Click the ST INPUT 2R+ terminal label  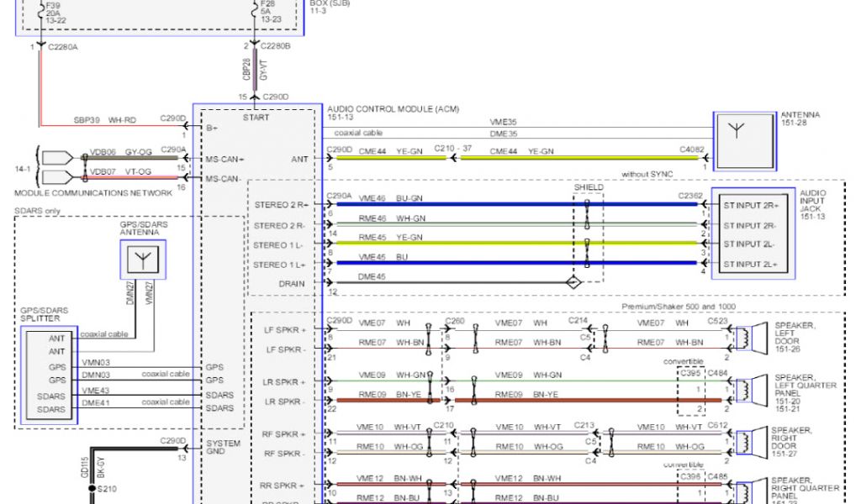(751, 205)
